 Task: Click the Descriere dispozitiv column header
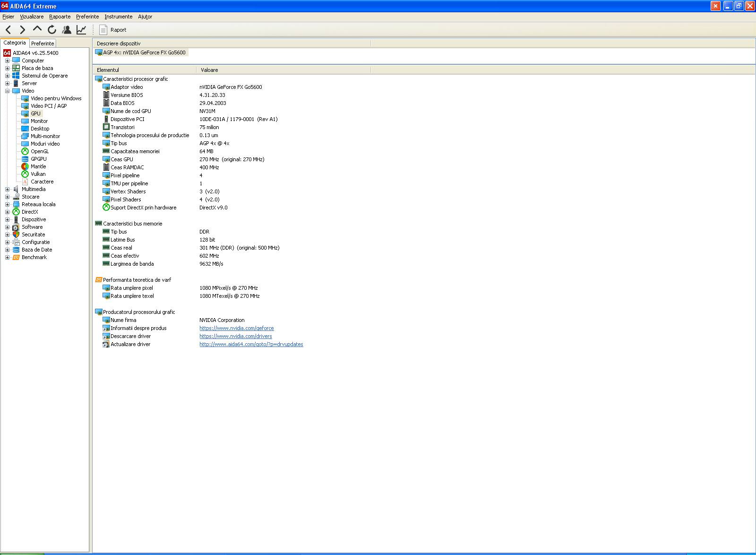pyautogui.click(x=232, y=43)
